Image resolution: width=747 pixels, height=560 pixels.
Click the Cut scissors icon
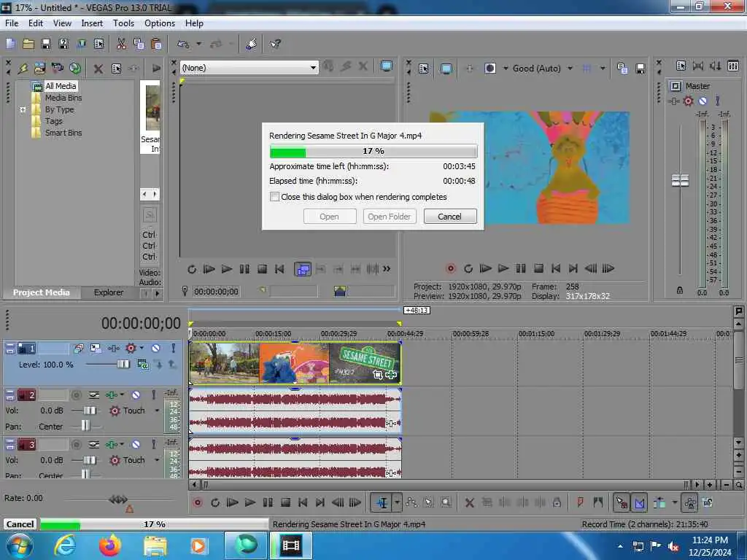(x=122, y=44)
